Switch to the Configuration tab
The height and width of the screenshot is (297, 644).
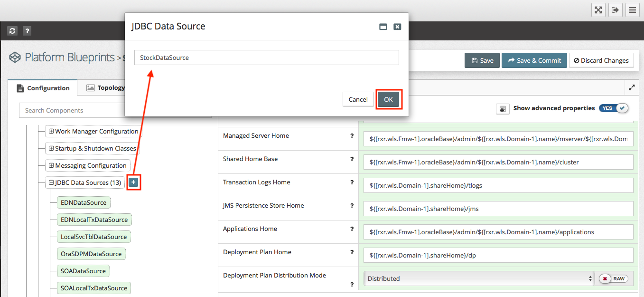pyautogui.click(x=43, y=88)
